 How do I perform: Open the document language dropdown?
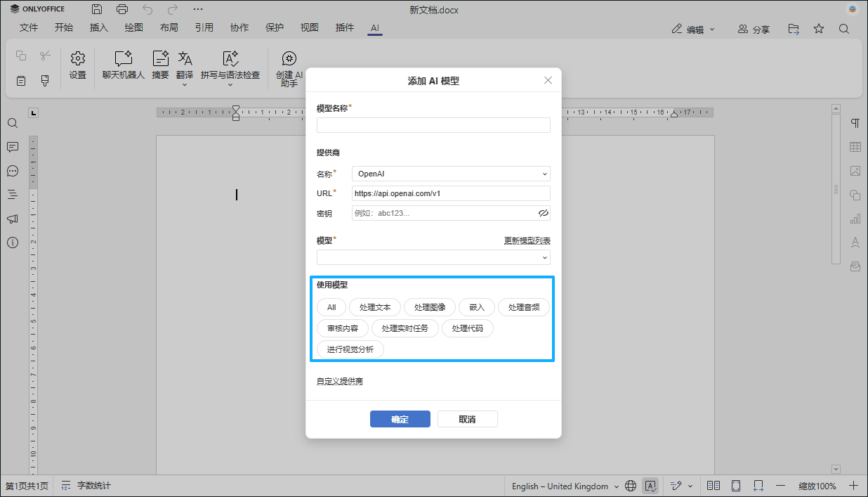click(x=564, y=486)
